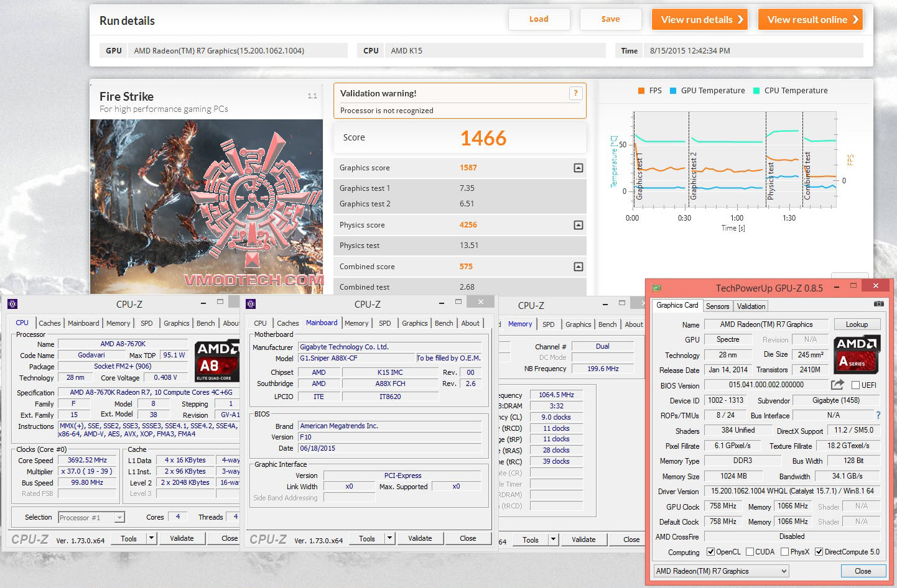Click the CPU Name field showing AMD A8-7670K

[123, 344]
